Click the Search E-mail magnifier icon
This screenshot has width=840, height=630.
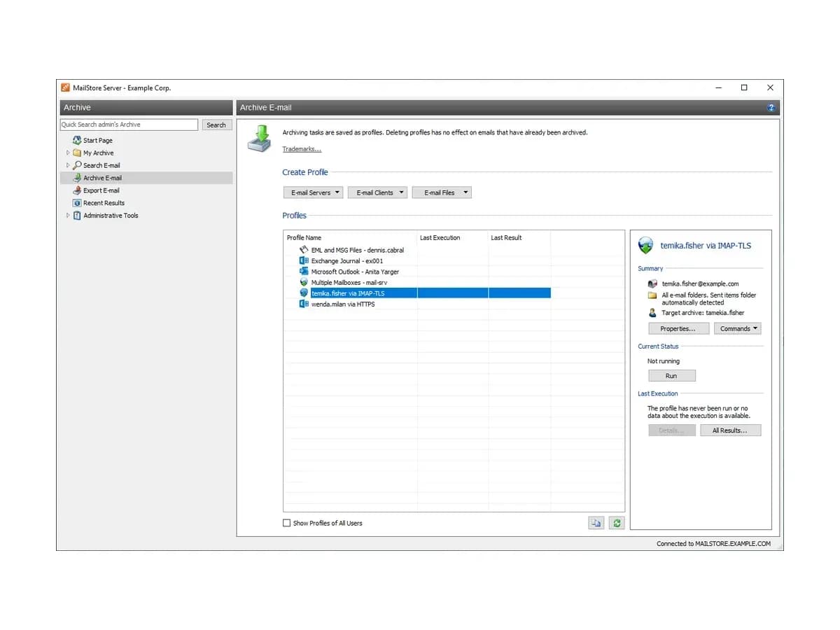[x=77, y=165]
